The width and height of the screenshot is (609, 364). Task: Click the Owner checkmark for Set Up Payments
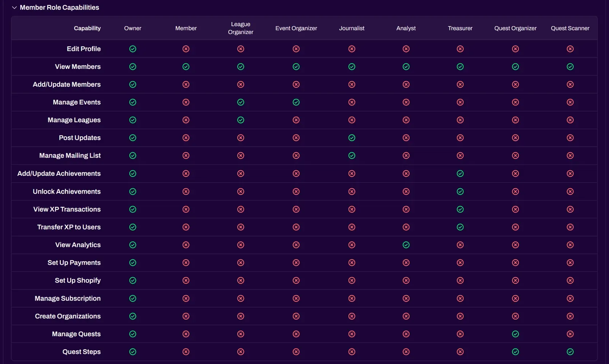(x=133, y=263)
